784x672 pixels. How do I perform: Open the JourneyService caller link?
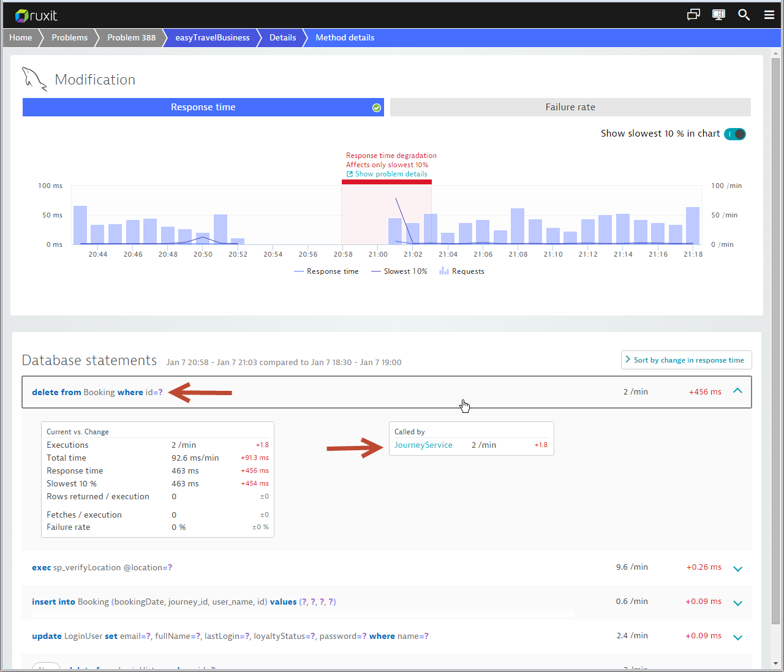click(x=423, y=445)
